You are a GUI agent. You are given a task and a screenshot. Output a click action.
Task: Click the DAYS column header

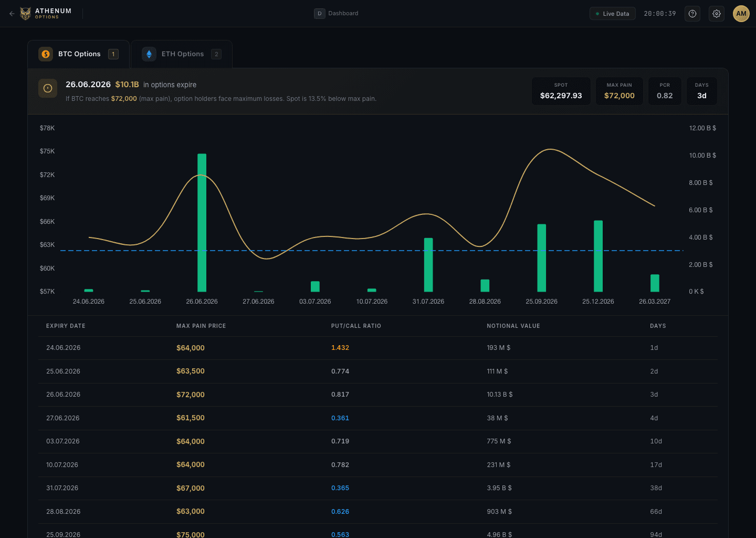click(x=658, y=326)
